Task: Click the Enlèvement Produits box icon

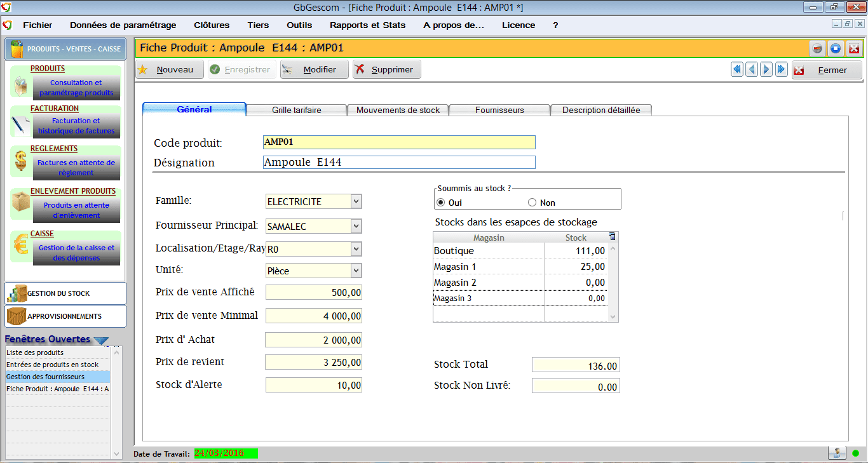Action: (21, 205)
